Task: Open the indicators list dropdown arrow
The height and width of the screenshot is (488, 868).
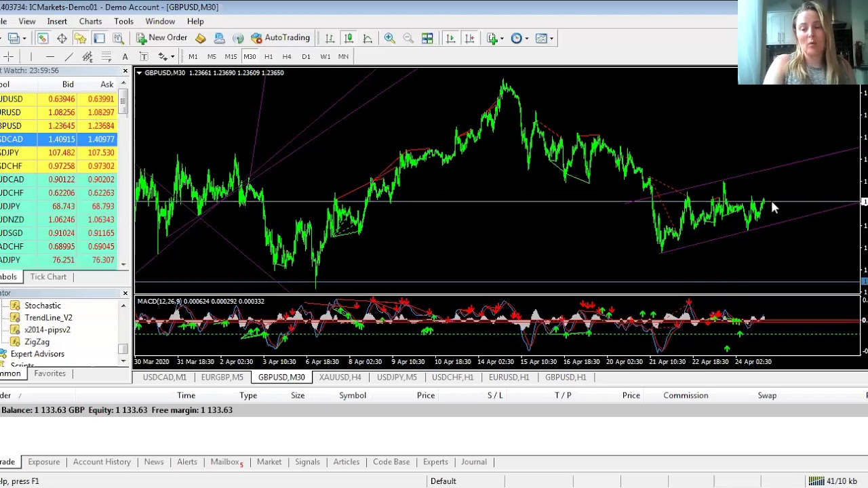Action: [x=504, y=38]
